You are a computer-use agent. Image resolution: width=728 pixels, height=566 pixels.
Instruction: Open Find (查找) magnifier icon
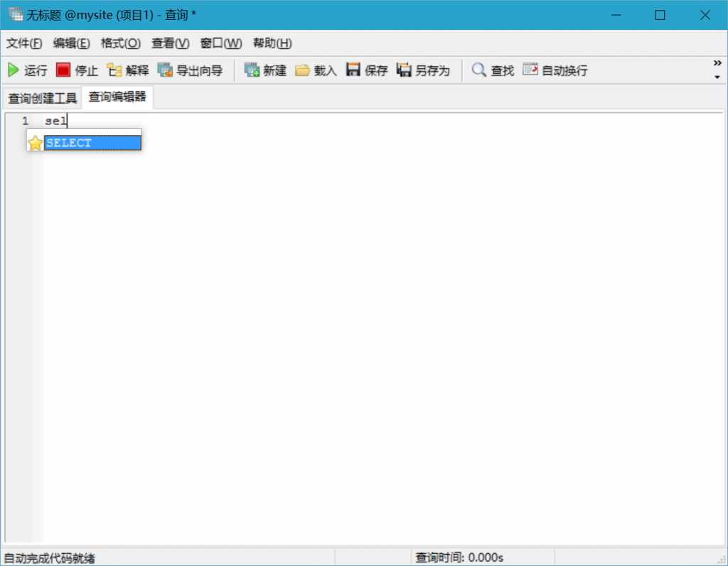pyautogui.click(x=479, y=70)
